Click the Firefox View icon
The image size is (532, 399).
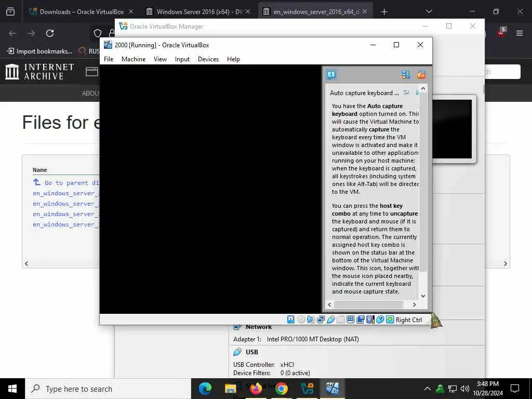(x=10, y=11)
